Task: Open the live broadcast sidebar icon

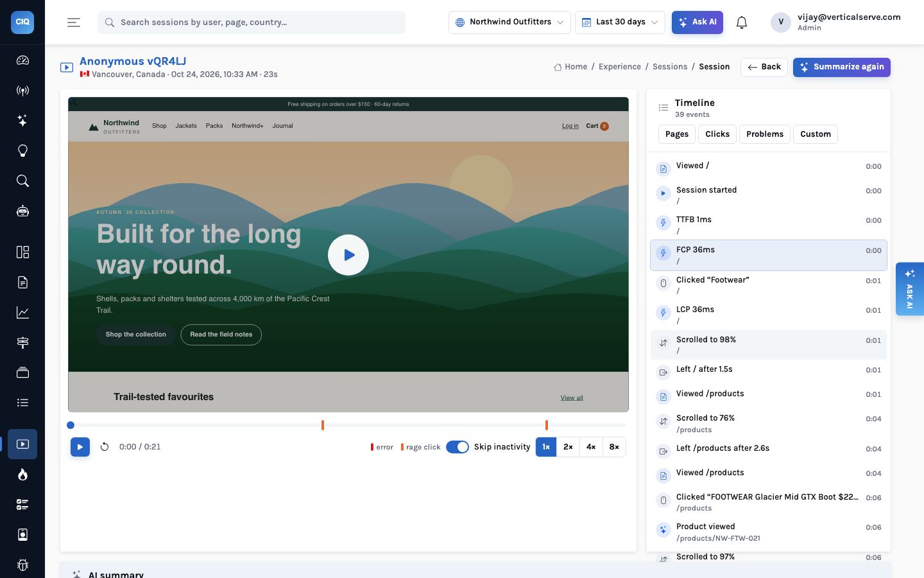Action: (x=22, y=91)
